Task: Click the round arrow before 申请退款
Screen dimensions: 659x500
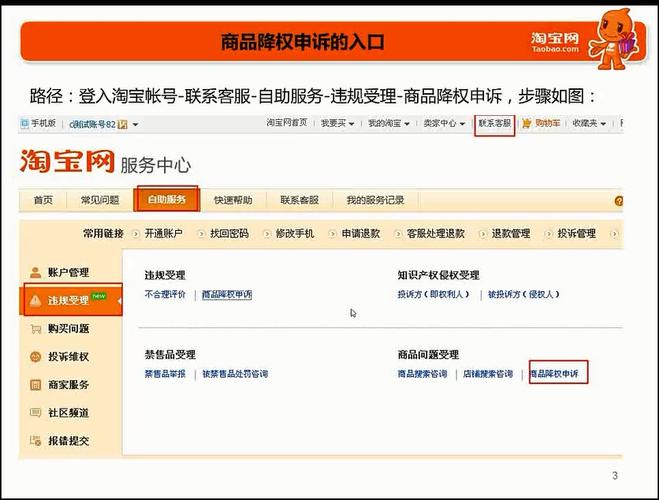Action: (332, 234)
